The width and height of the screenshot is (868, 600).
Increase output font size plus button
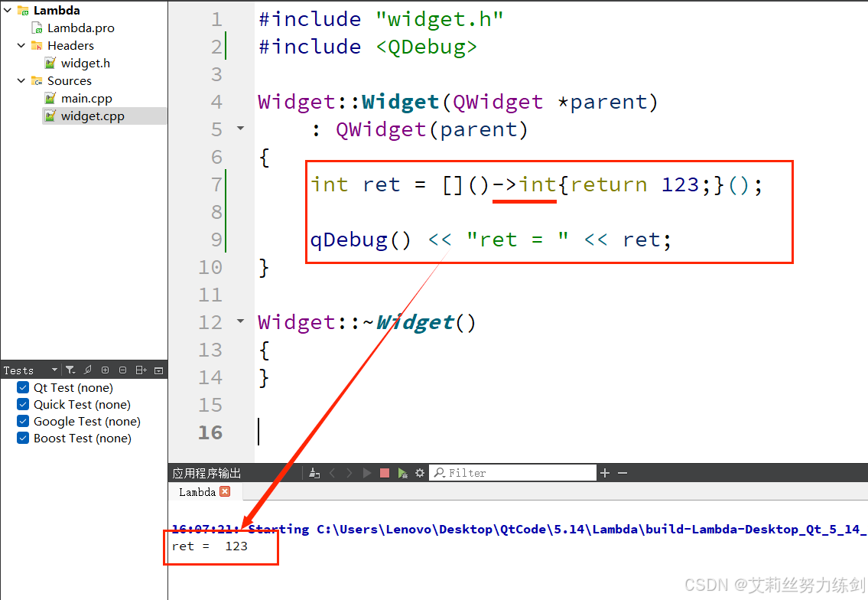(x=605, y=473)
